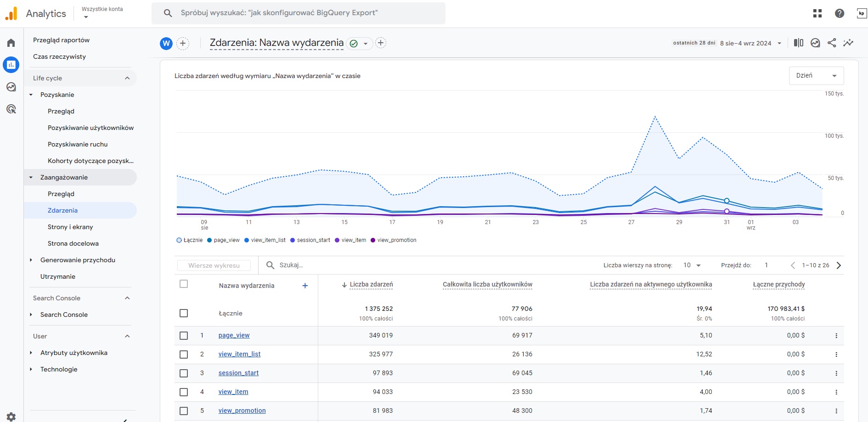Sort by Liczba zdarzeń column
This screenshot has width=868, height=422.
point(371,284)
